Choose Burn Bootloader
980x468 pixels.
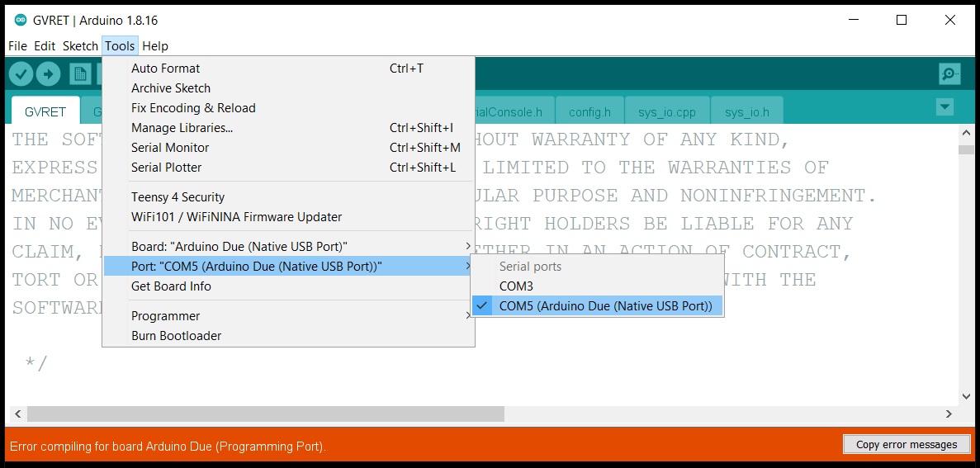288,336
